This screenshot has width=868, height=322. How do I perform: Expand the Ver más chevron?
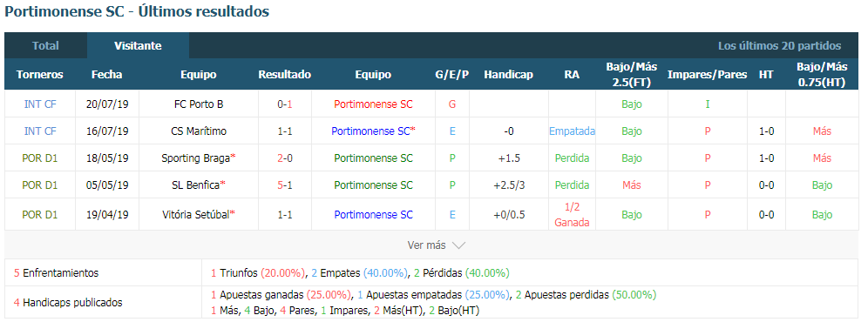pyautogui.click(x=458, y=245)
